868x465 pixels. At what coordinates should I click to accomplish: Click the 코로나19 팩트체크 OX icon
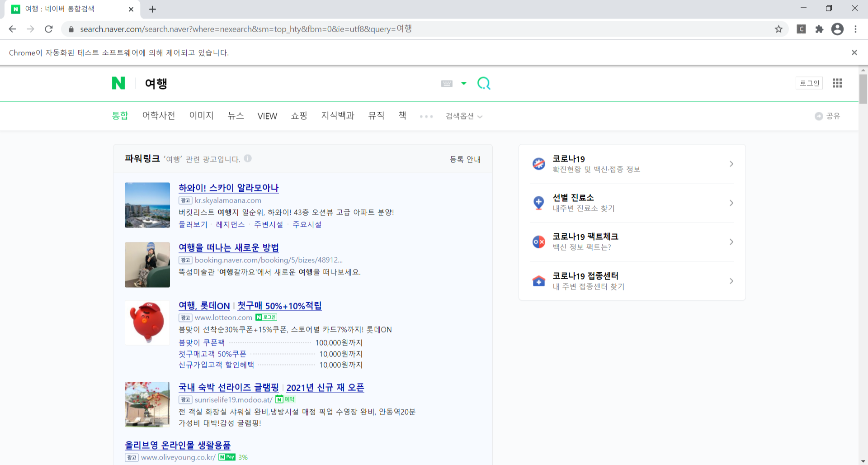pyautogui.click(x=538, y=242)
